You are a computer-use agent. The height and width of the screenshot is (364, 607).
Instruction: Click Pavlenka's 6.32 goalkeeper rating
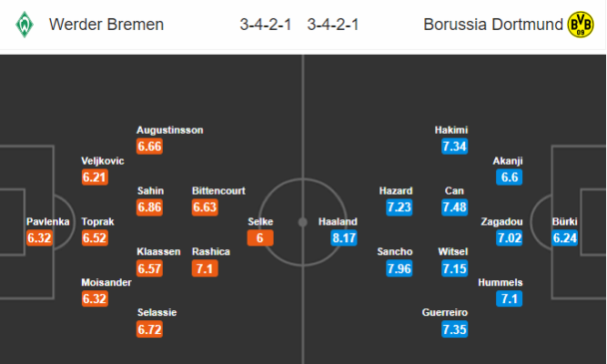(x=39, y=238)
